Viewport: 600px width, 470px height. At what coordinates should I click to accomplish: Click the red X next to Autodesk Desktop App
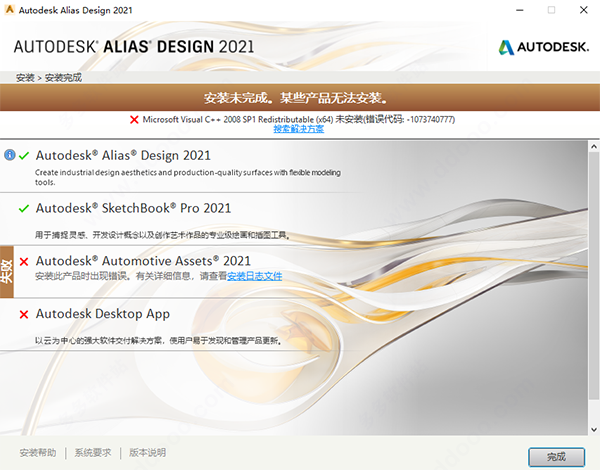24,314
